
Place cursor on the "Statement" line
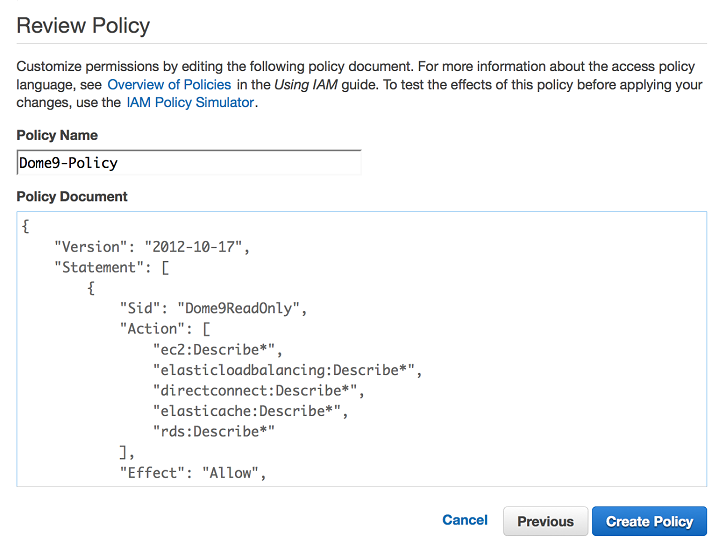[112, 267]
